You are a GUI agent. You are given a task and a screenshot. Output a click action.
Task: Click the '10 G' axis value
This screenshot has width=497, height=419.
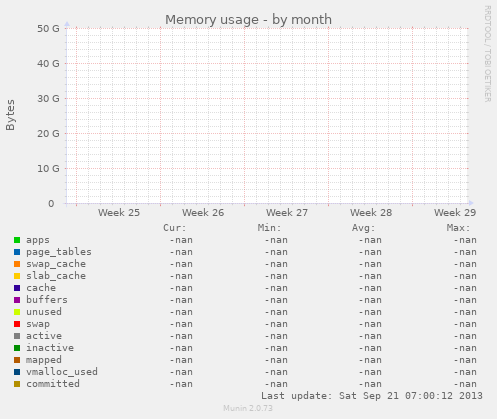coord(48,169)
